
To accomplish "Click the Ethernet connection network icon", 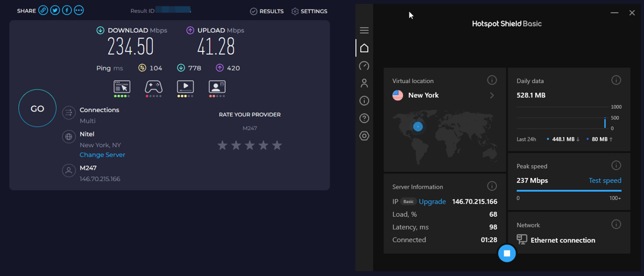I will click(x=522, y=240).
